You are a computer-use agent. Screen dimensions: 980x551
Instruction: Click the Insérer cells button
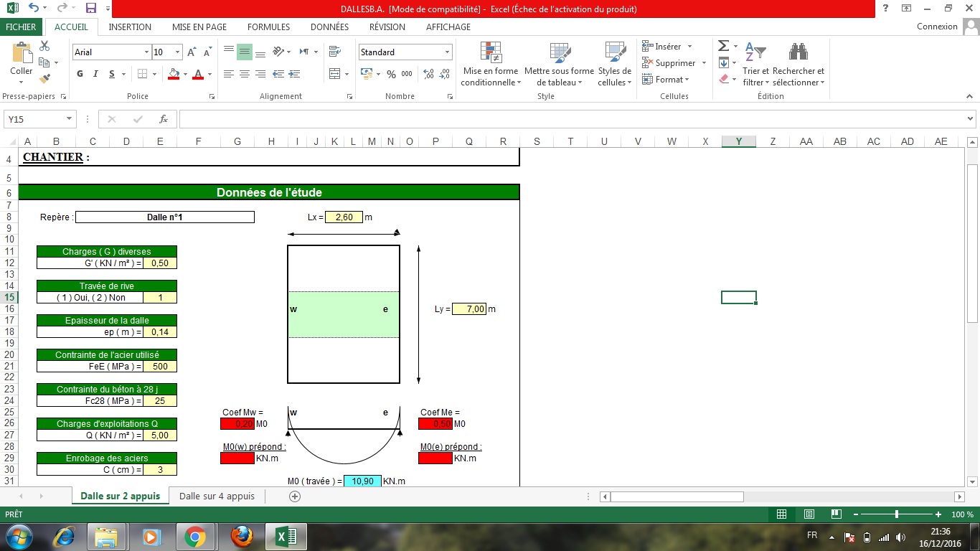click(667, 46)
